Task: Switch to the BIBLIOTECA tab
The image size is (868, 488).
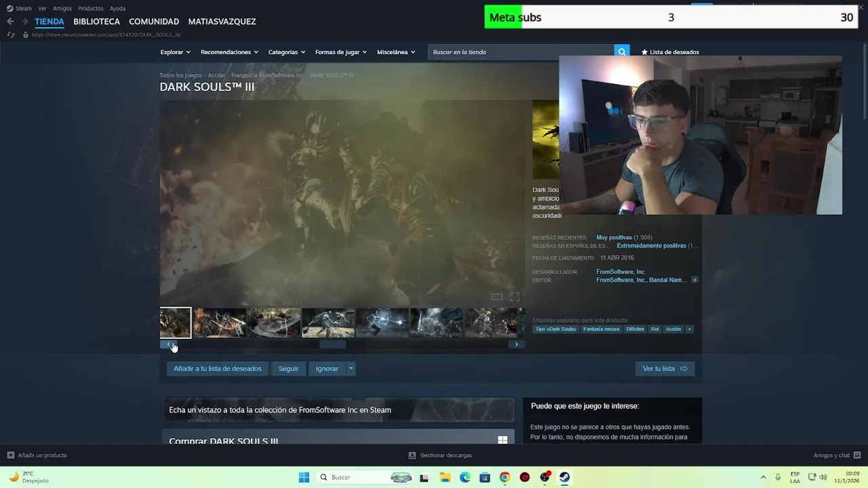Action: [x=96, y=22]
